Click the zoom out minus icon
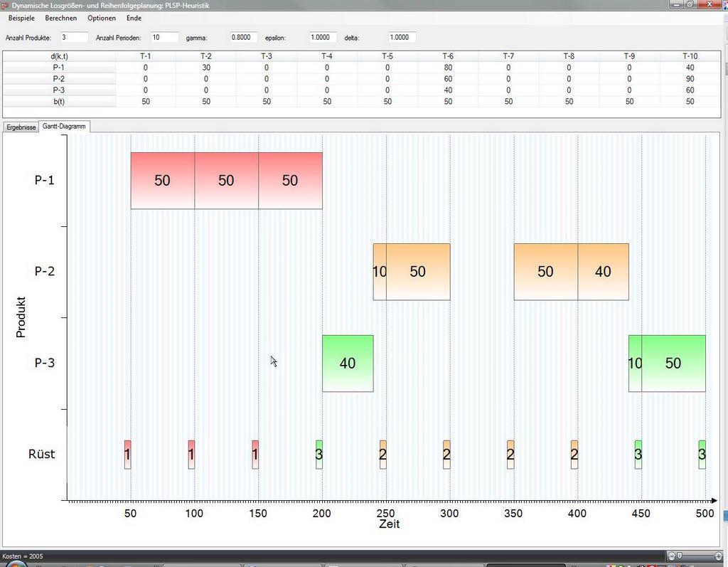 click(672, 556)
